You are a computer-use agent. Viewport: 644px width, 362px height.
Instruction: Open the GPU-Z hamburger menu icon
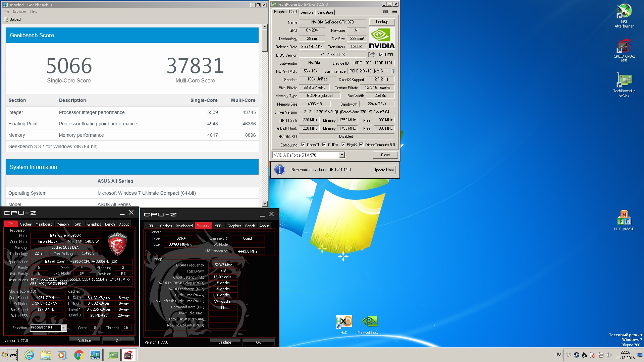[x=394, y=12]
